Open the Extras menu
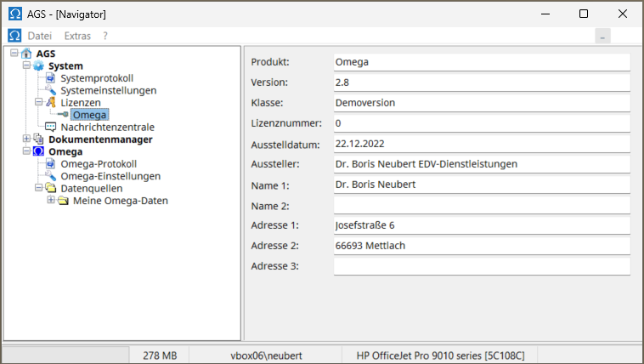This screenshot has height=364, width=644. click(77, 36)
